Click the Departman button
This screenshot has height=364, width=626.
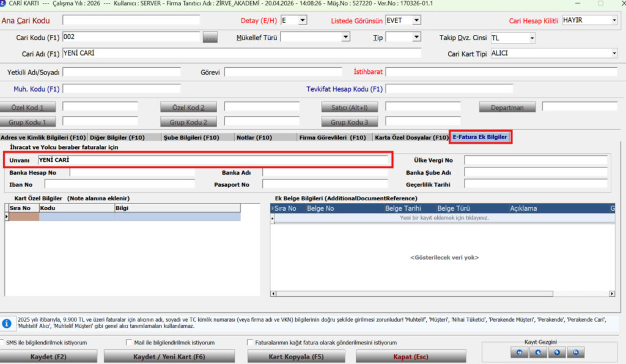pyautogui.click(x=507, y=107)
